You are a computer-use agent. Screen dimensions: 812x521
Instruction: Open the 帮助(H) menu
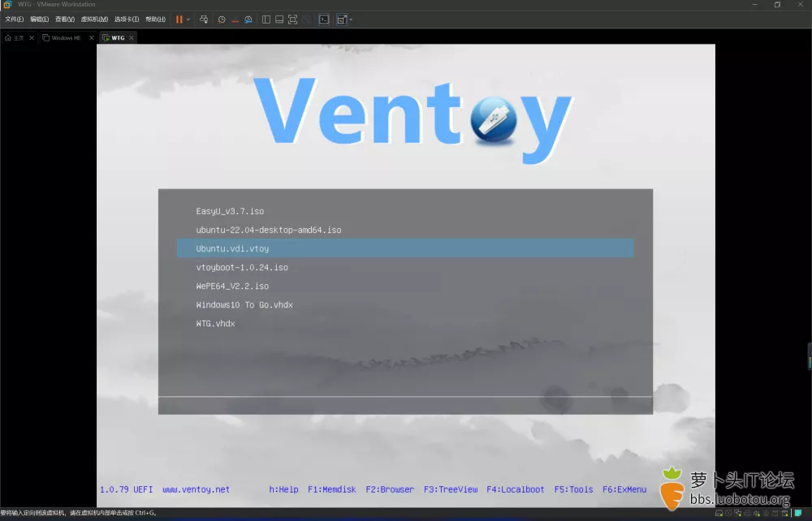[x=155, y=19]
